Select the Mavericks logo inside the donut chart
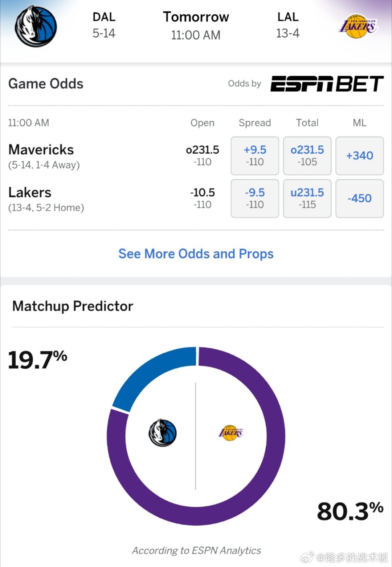 (x=162, y=432)
